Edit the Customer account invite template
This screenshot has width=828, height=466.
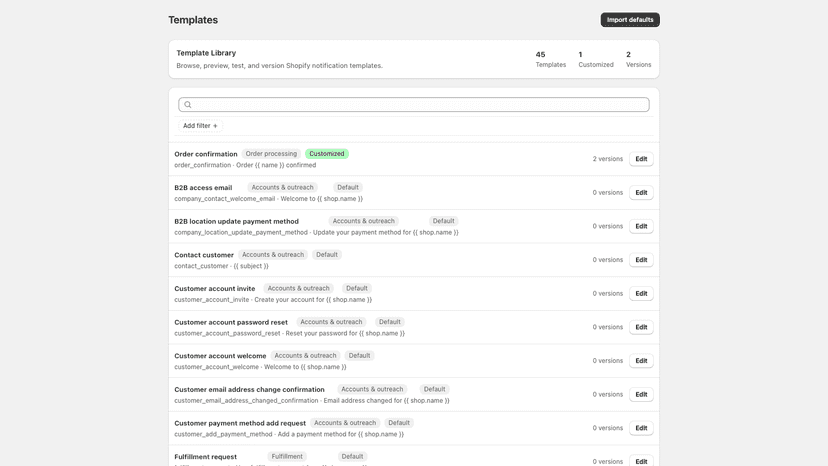641,294
